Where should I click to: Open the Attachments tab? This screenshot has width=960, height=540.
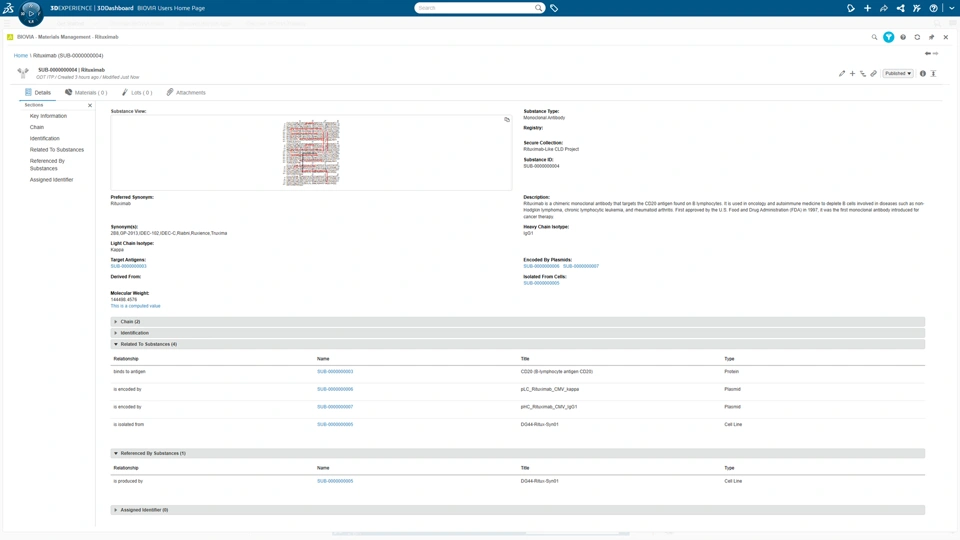click(186, 92)
